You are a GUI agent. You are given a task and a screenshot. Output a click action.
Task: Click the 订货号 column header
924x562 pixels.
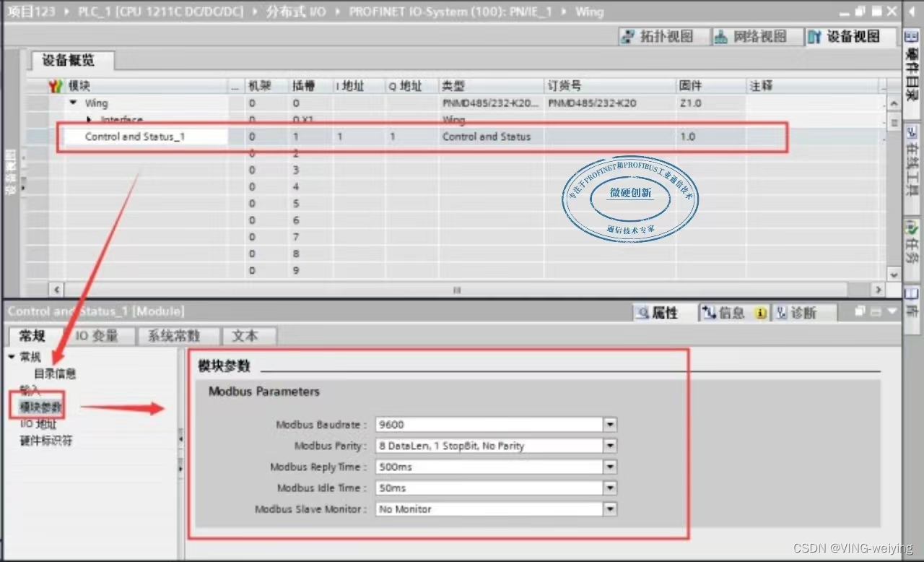609,86
